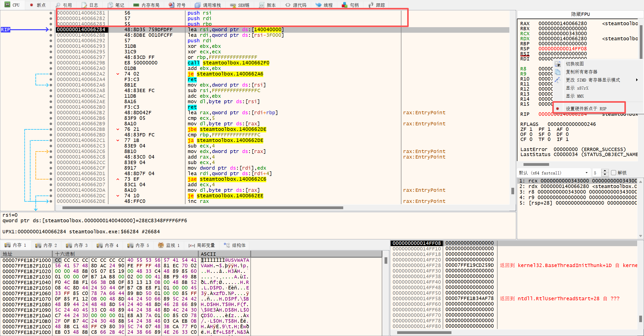This screenshot has height=336, width=644.
Task: Select 设置硬件断点于 RSP menu entry
Action: pyautogui.click(x=586, y=109)
